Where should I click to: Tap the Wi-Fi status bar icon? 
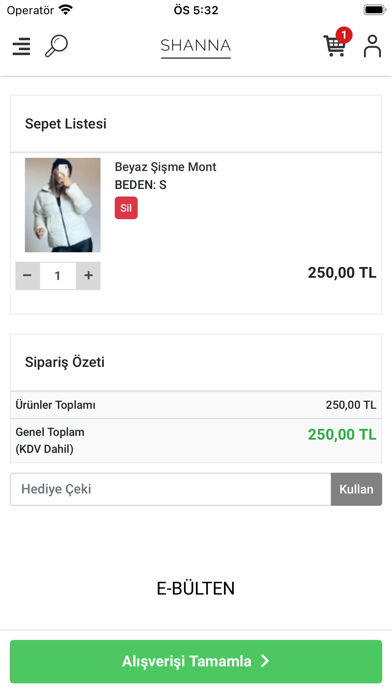tap(65, 10)
